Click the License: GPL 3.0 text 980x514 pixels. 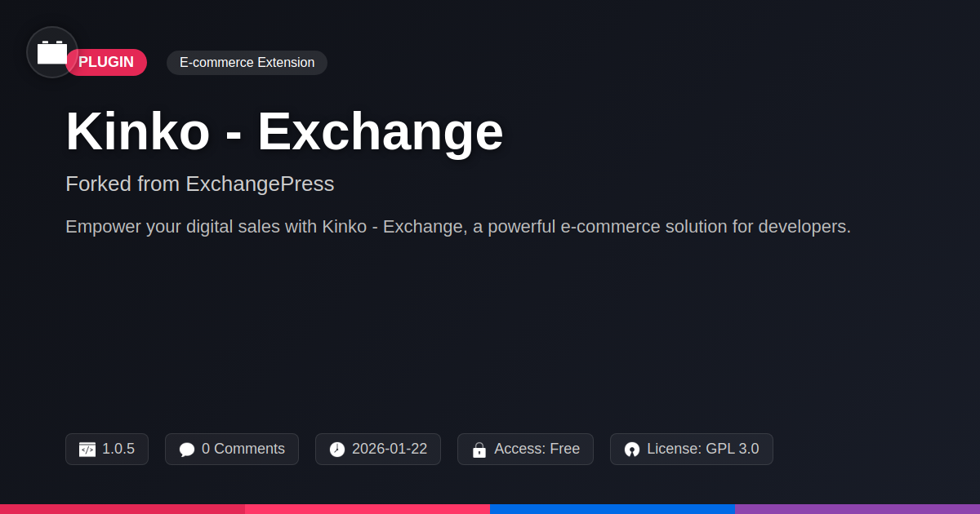pos(702,449)
